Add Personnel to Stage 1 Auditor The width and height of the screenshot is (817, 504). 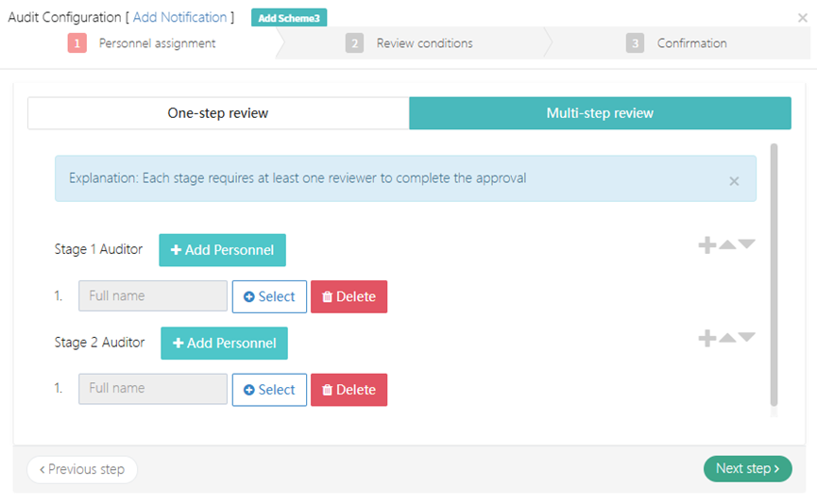point(222,250)
